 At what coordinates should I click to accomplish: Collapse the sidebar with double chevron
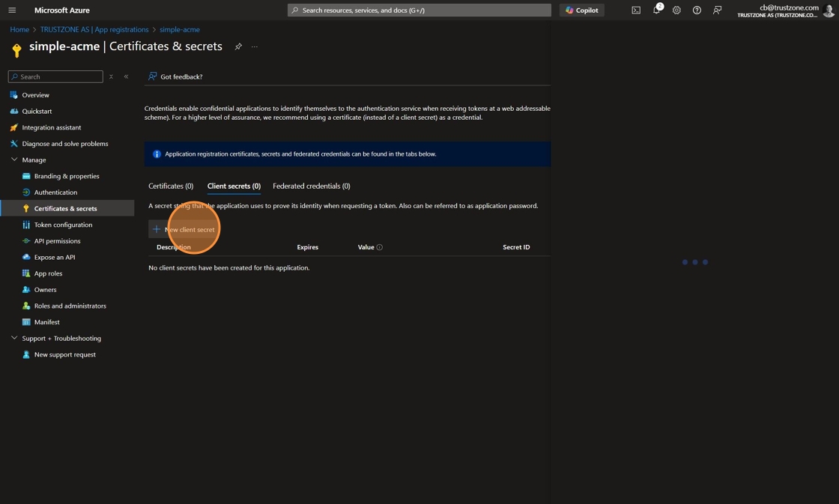tap(127, 76)
